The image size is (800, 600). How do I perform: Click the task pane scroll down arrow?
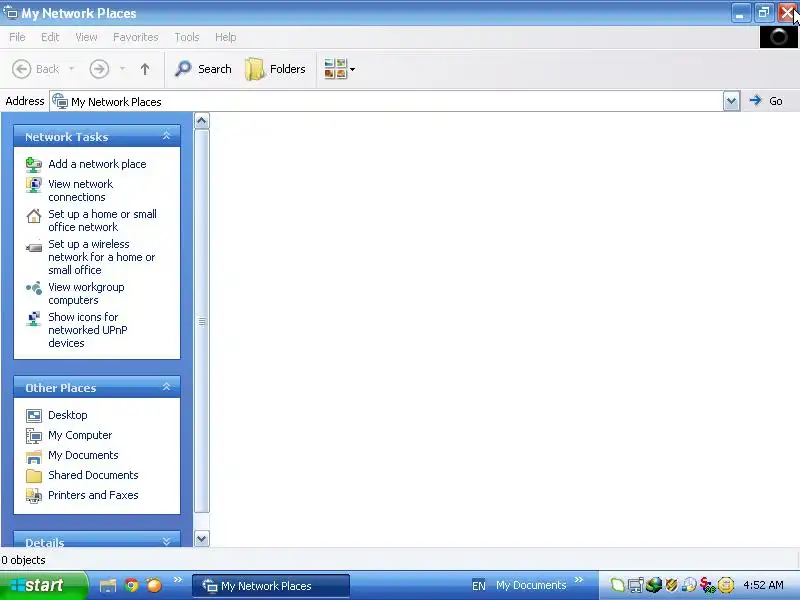pos(202,538)
